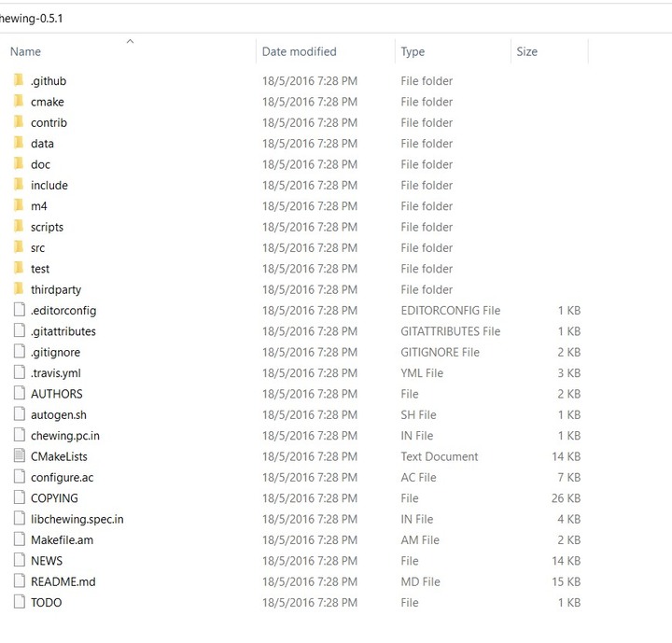This screenshot has height=643, width=672.
Task: Select the Makefile.am file name
Action: (x=62, y=540)
